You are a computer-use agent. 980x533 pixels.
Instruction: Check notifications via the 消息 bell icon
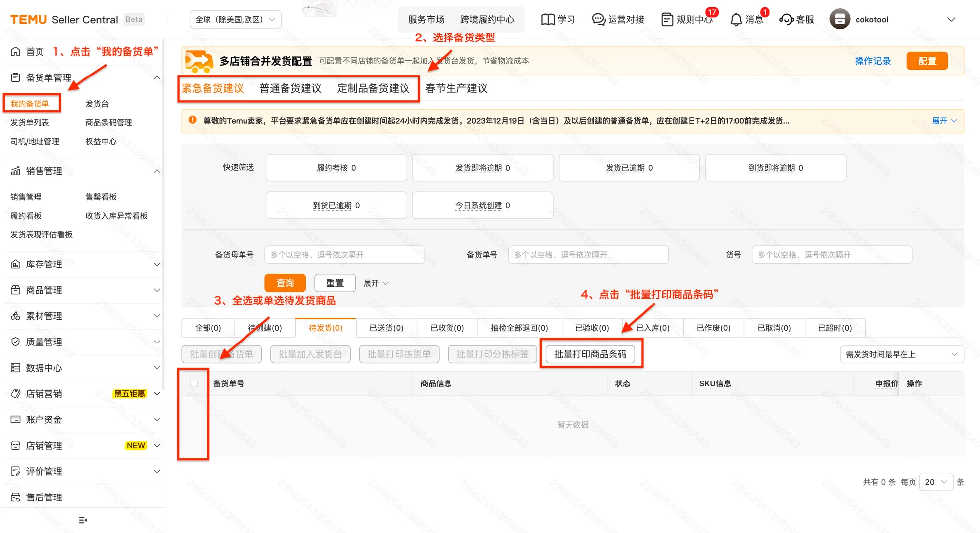735,19
